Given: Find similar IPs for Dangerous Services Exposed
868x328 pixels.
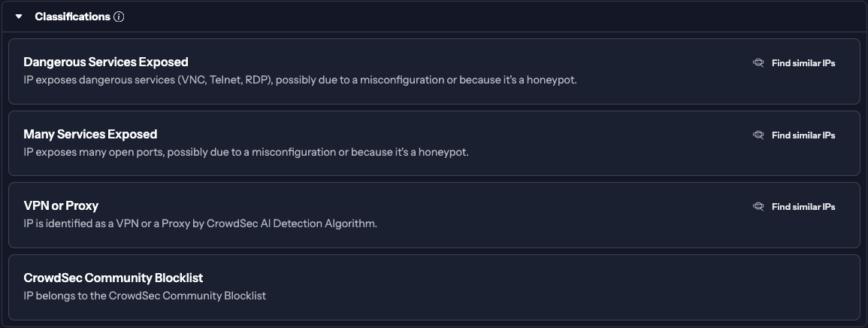Looking at the screenshot, I should [803, 63].
